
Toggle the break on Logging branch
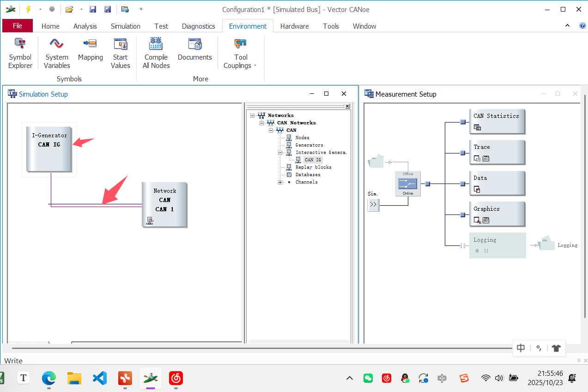(x=462, y=245)
